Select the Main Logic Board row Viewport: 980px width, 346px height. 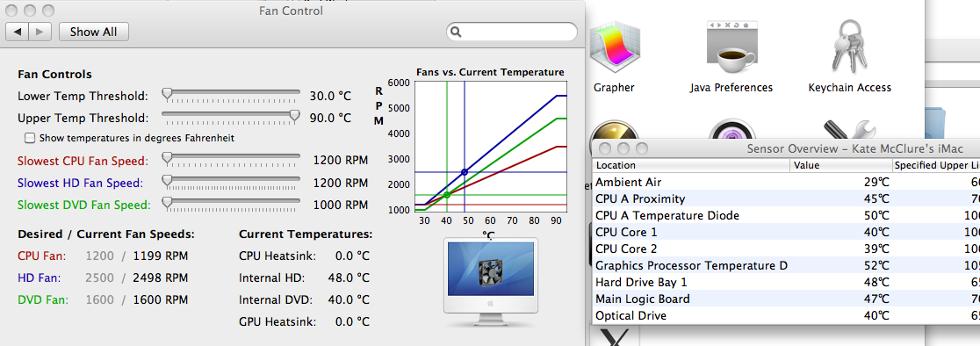tap(786, 299)
